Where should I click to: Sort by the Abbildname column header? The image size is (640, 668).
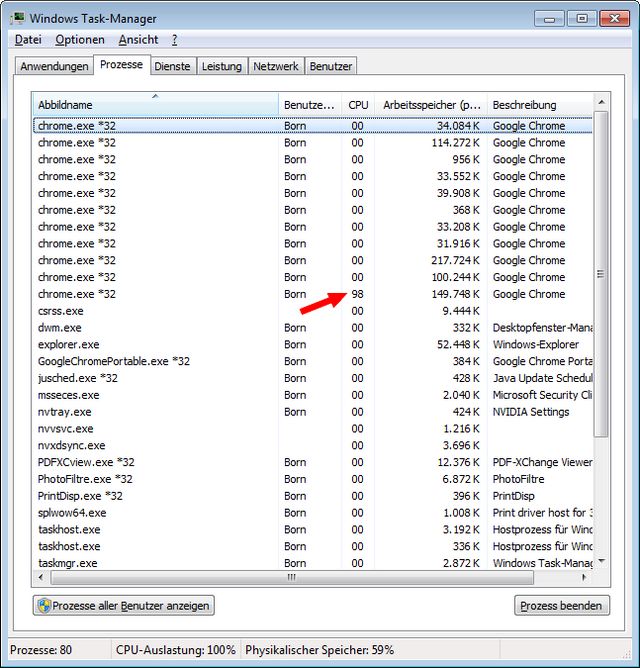(156, 104)
